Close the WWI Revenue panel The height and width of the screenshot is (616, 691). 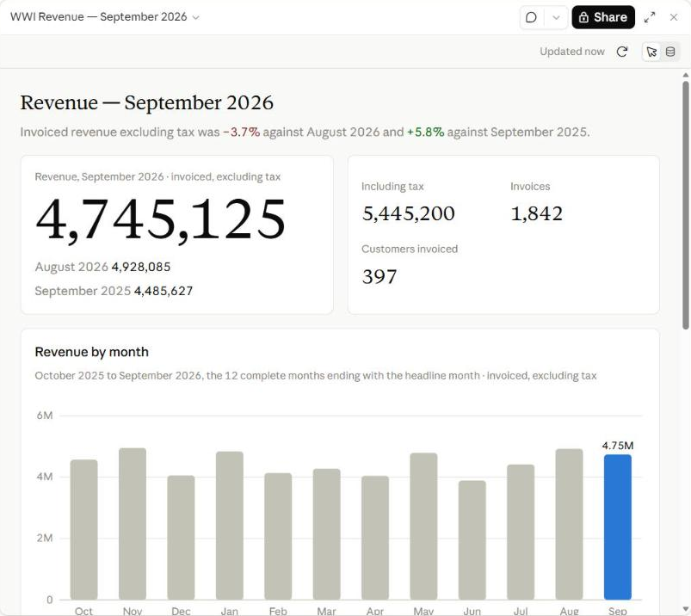[x=674, y=17]
